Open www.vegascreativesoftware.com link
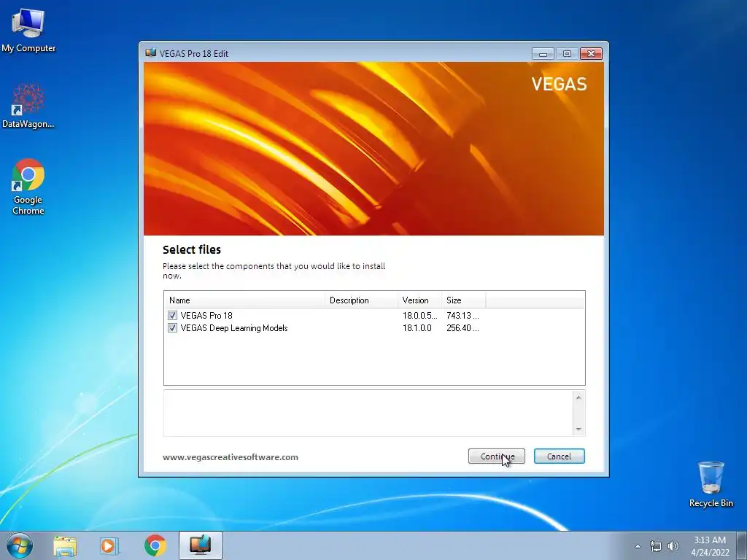 [231, 457]
